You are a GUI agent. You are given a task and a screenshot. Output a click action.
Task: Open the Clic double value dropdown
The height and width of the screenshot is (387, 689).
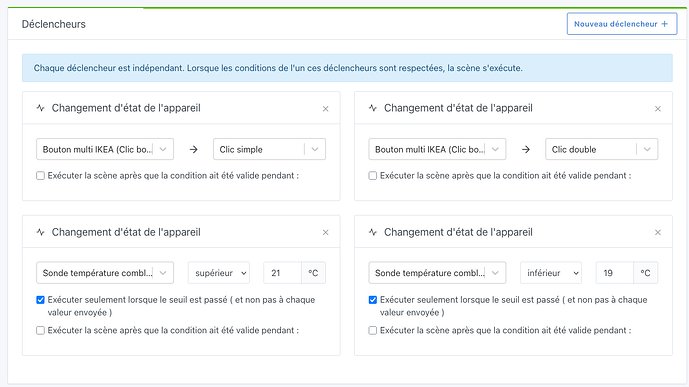click(602, 149)
